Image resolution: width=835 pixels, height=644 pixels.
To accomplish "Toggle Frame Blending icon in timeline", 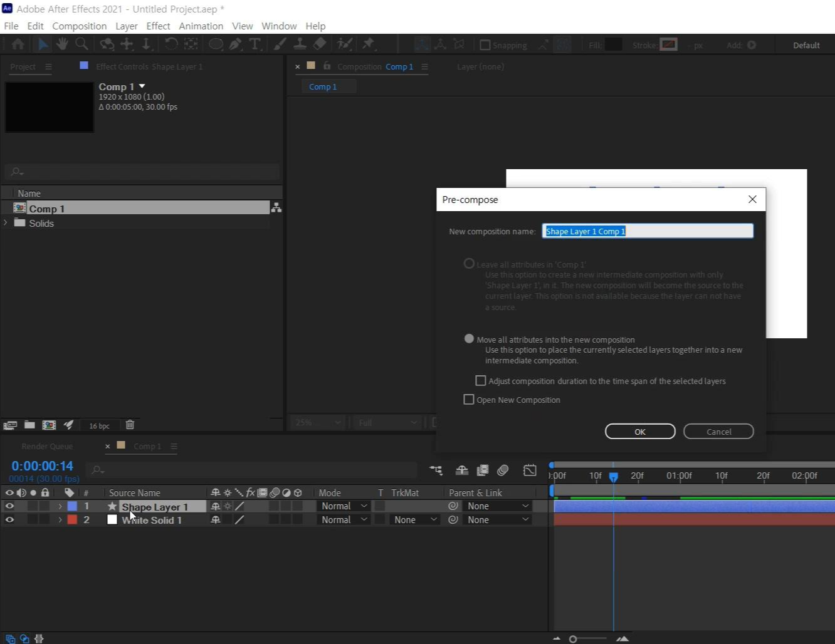I will click(483, 470).
